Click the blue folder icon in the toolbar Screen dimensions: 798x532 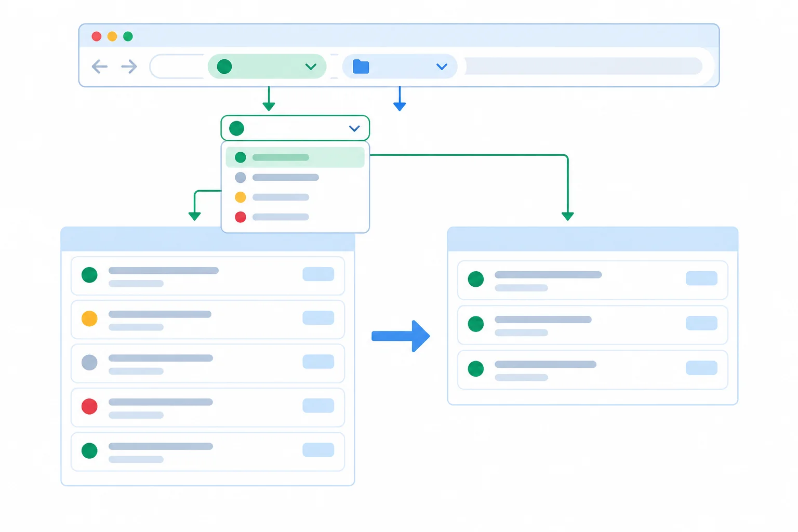coord(361,66)
